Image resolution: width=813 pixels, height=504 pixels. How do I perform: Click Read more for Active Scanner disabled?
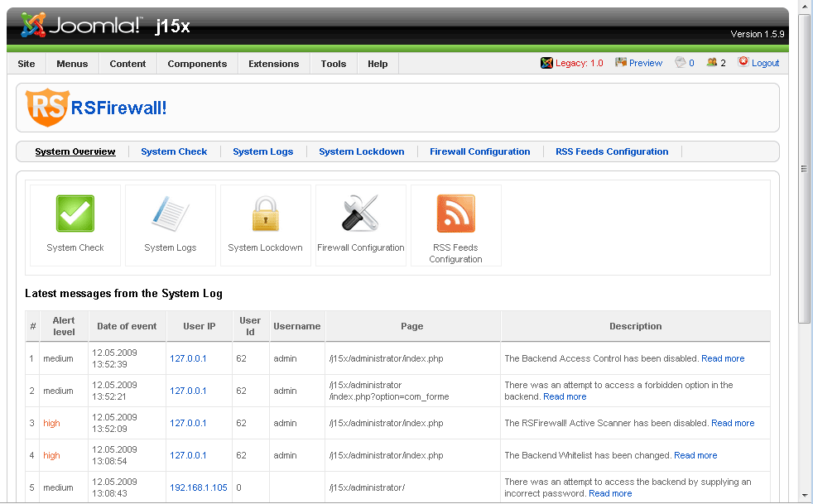(x=733, y=423)
